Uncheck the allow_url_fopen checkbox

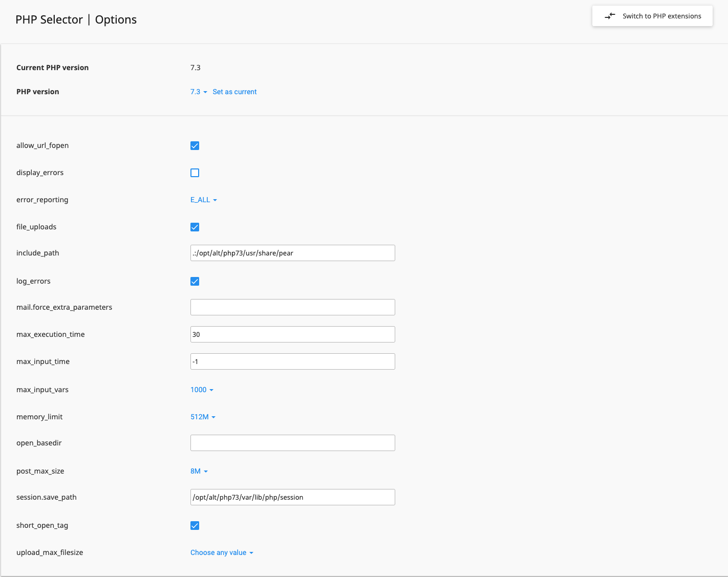195,145
